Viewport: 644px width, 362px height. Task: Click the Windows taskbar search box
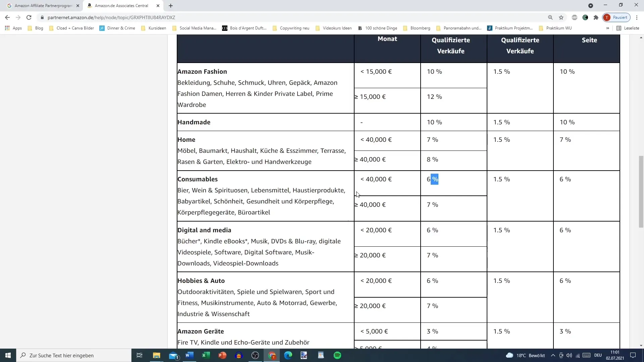[74, 355]
